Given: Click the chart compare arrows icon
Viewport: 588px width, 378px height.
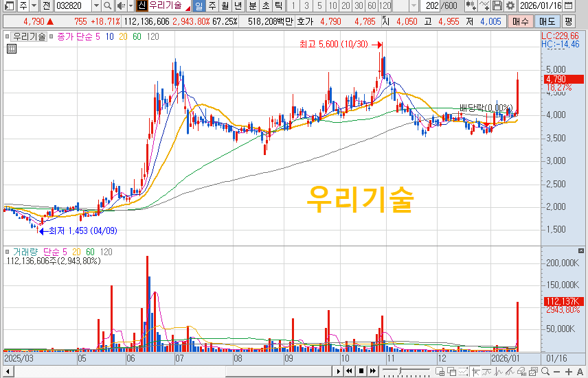Looking at the screenshot, I should point(471,5).
